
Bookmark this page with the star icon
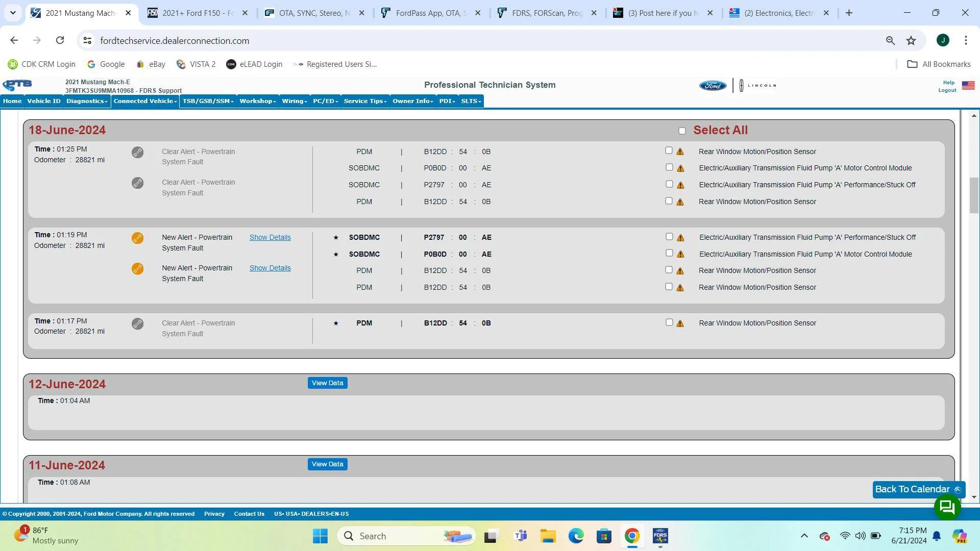click(911, 40)
